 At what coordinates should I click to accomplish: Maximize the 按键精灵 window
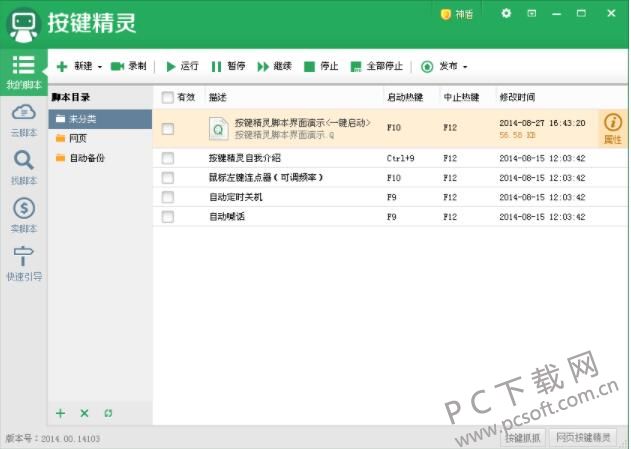(581, 14)
